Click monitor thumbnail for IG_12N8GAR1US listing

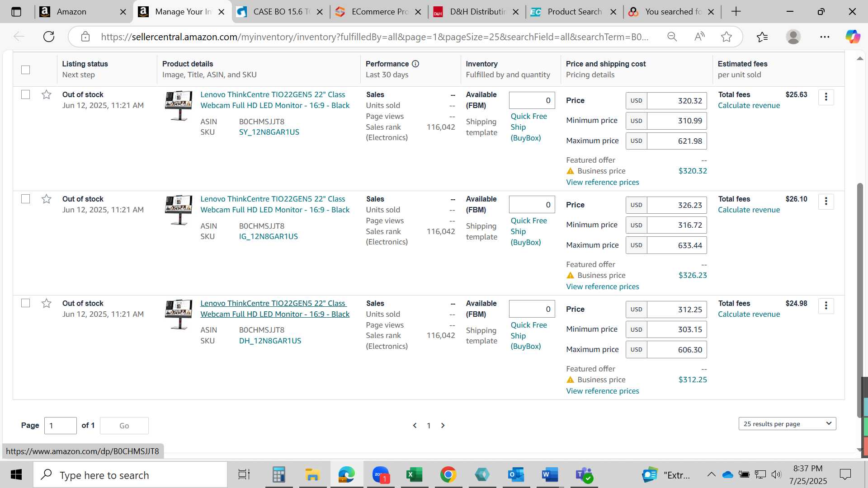pos(179,210)
